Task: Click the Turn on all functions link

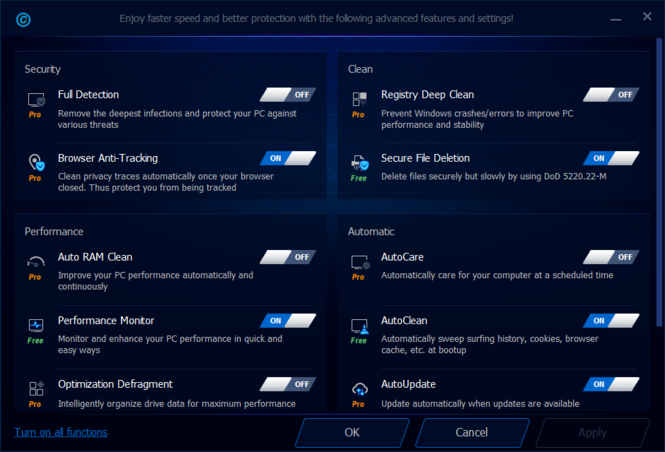Action: point(61,432)
